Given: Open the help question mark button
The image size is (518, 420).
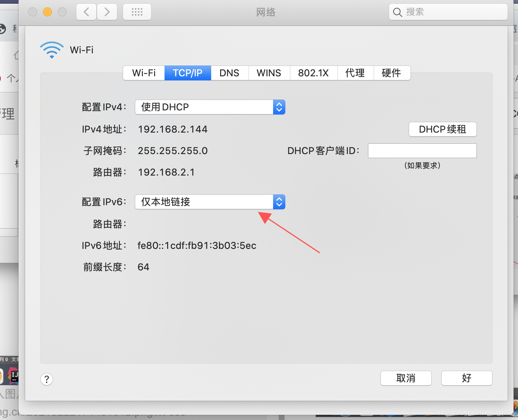Looking at the screenshot, I should tap(47, 379).
